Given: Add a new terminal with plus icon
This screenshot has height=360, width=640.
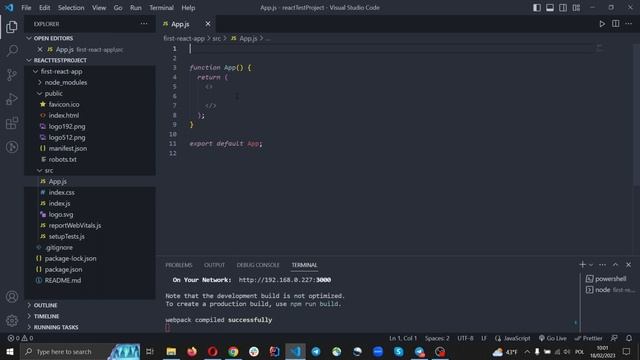Looking at the screenshot, I should click(582, 264).
